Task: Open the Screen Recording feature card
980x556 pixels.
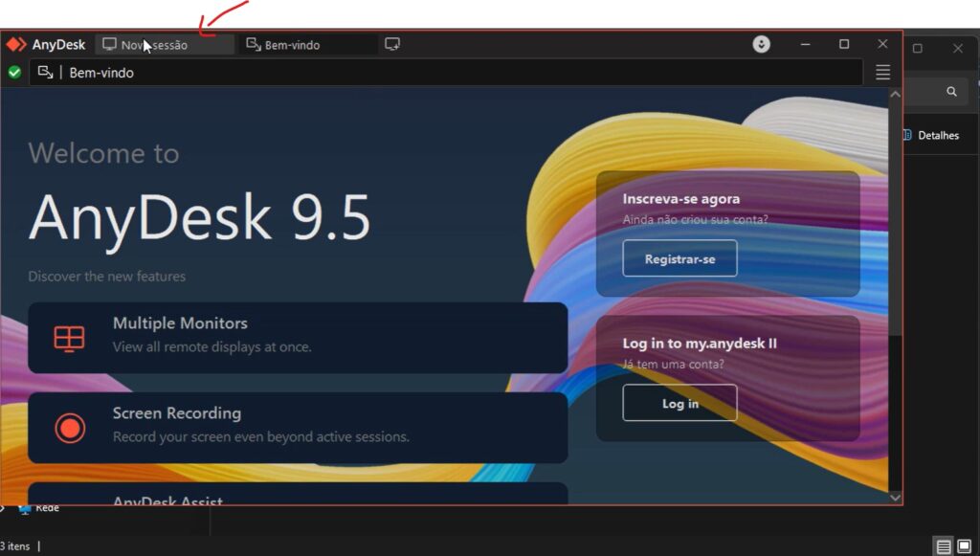Action: (x=299, y=428)
